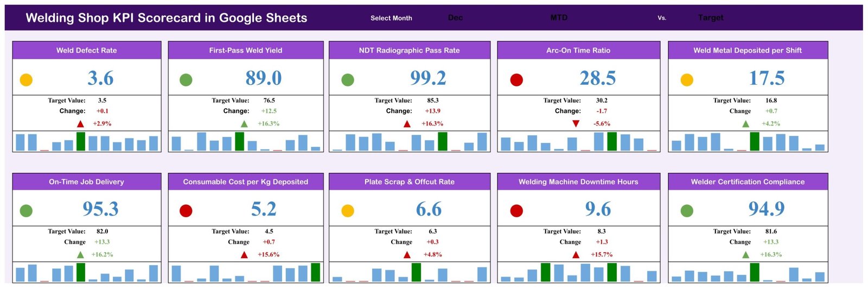Click the target value 76.5
Screen dimensions: 868x288
point(269,101)
